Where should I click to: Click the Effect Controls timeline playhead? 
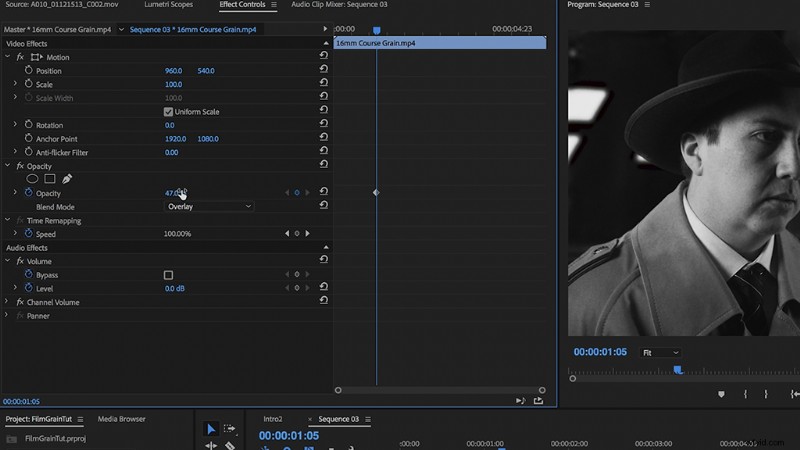[x=377, y=31]
